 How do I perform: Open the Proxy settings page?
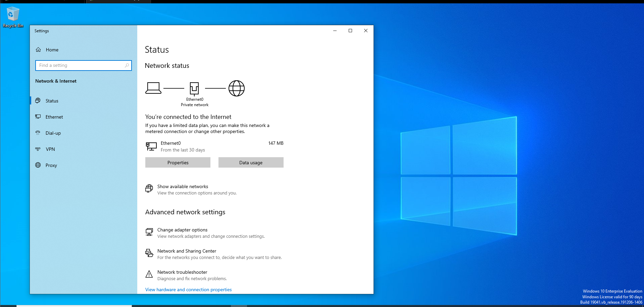coord(51,165)
